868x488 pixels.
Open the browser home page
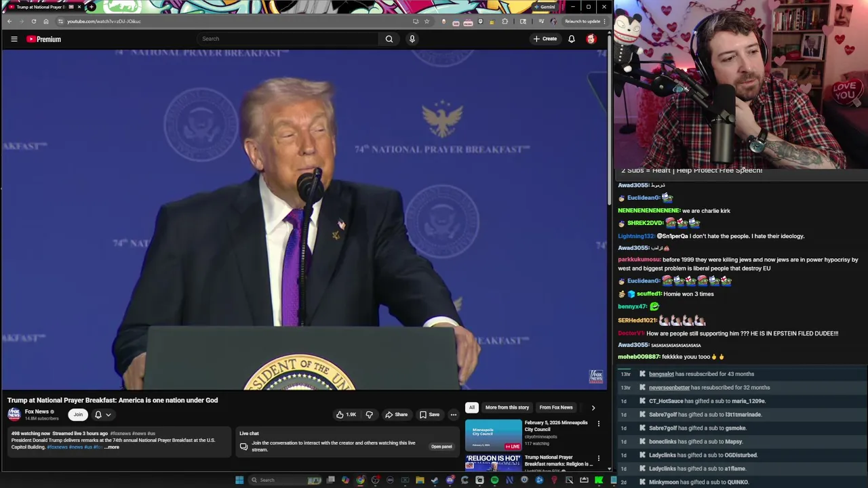[45, 21]
